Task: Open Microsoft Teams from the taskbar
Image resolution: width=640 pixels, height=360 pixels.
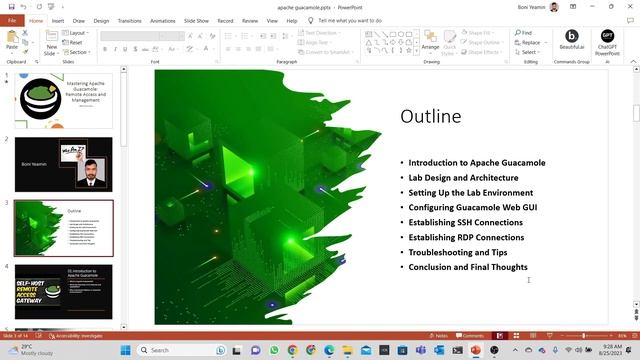Action: pyautogui.click(x=420, y=350)
